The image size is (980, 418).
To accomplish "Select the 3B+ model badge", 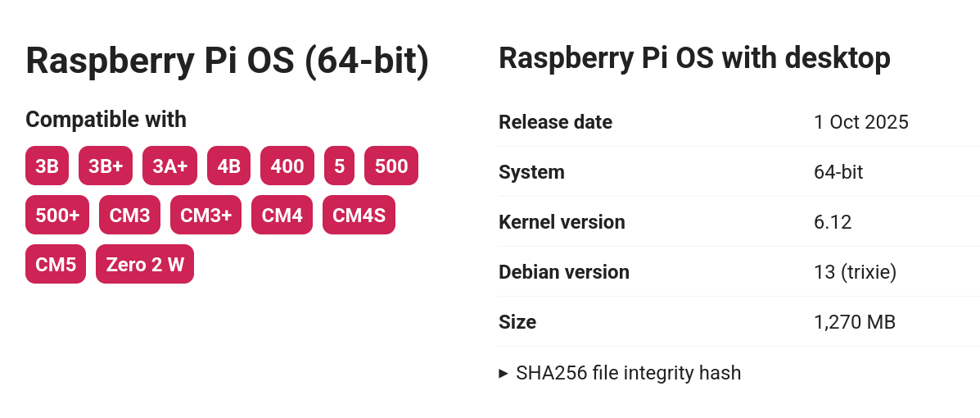I will tap(106, 166).
